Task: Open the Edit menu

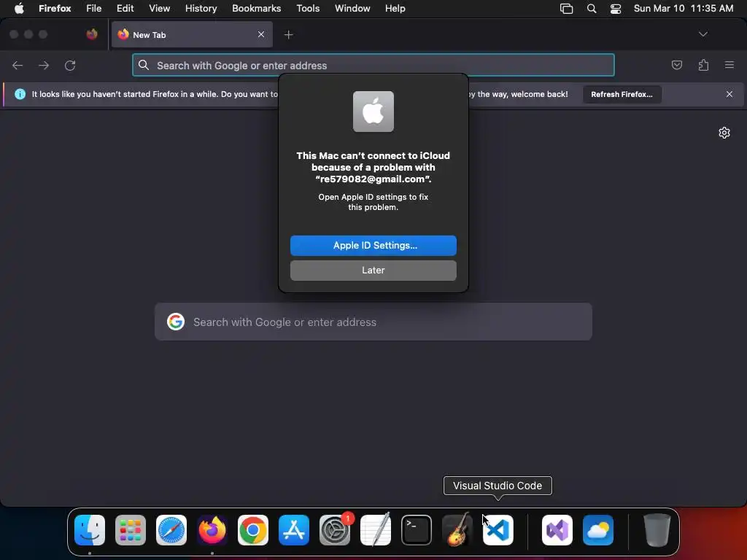Action: tap(125, 9)
